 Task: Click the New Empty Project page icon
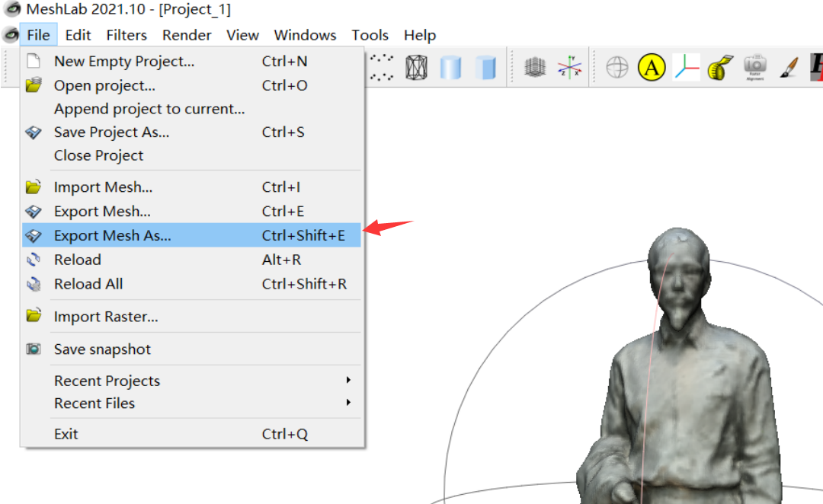point(34,61)
